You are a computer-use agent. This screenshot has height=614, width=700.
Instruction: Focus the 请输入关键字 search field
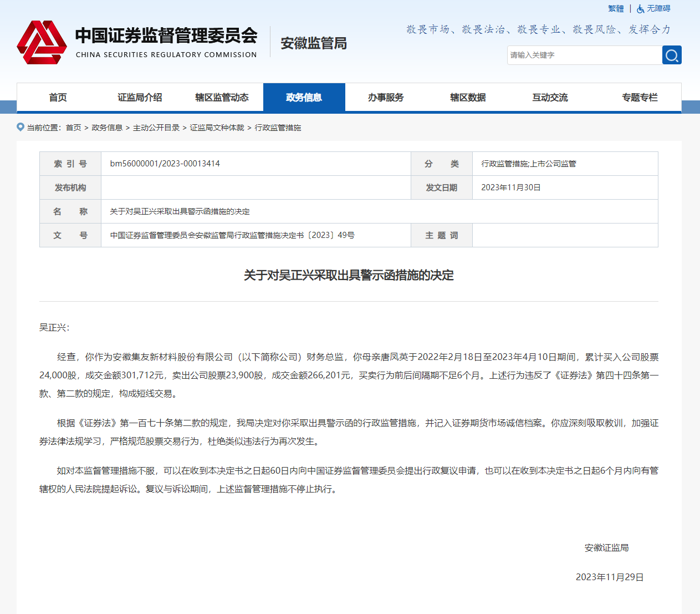pos(585,55)
